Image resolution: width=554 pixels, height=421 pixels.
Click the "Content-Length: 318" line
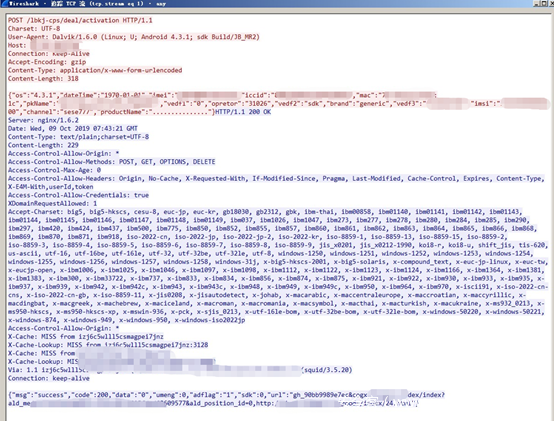(x=43, y=79)
